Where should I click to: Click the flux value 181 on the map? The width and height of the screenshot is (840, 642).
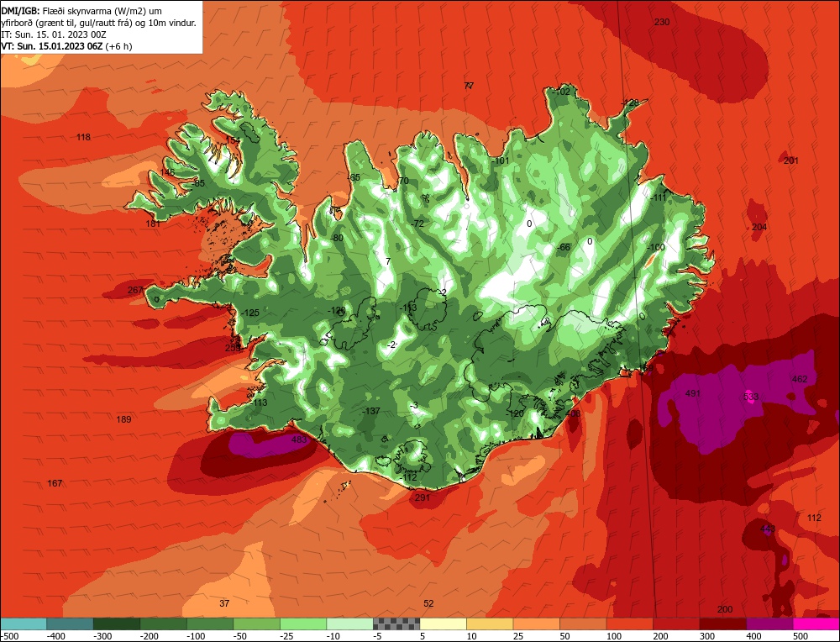[x=153, y=224]
